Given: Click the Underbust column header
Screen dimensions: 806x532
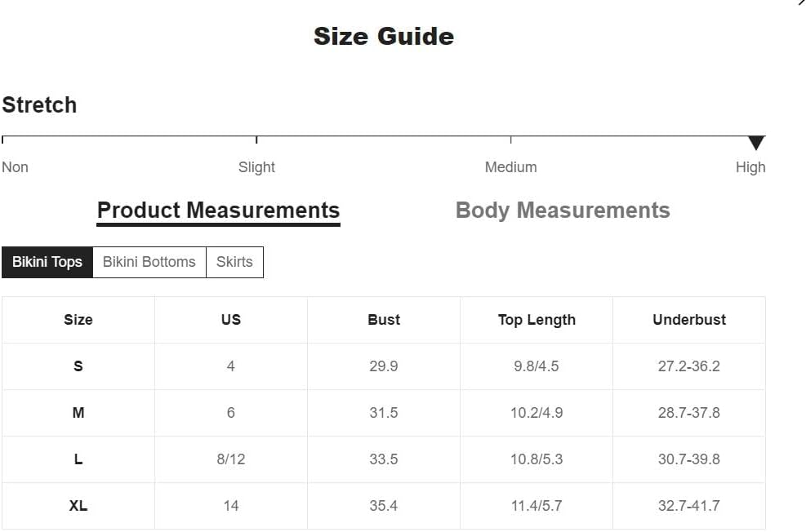Looking at the screenshot, I should (x=689, y=319).
